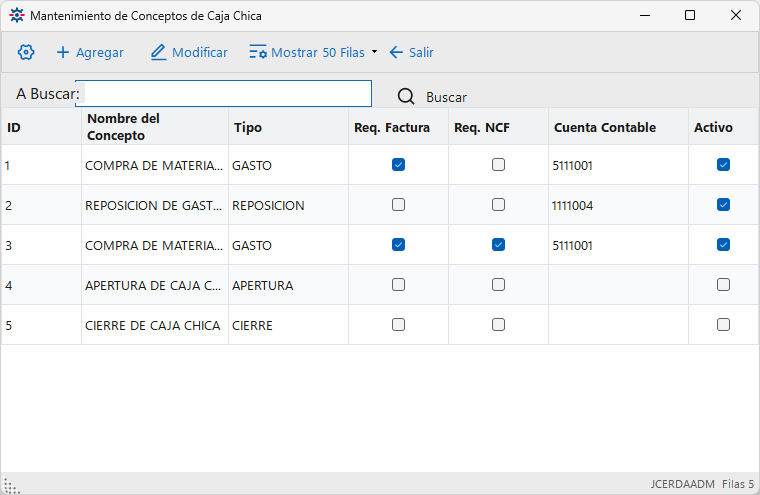Select the CIERRE DE CAJA CHICA cell

click(155, 325)
